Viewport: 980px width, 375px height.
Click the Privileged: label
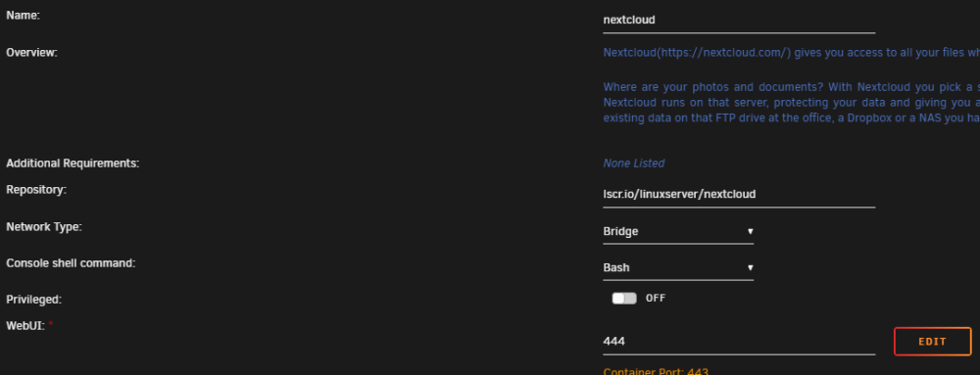click(33, 300)
